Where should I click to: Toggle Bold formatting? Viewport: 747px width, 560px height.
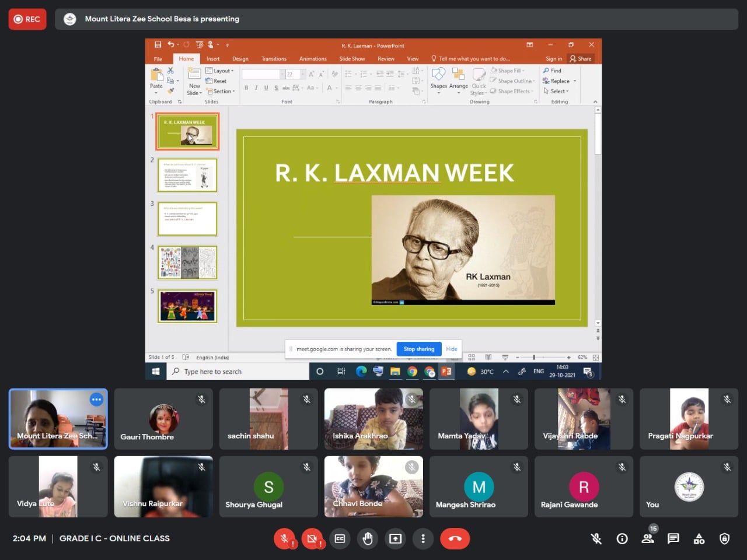pyautogui.click(x=246, y=88)
